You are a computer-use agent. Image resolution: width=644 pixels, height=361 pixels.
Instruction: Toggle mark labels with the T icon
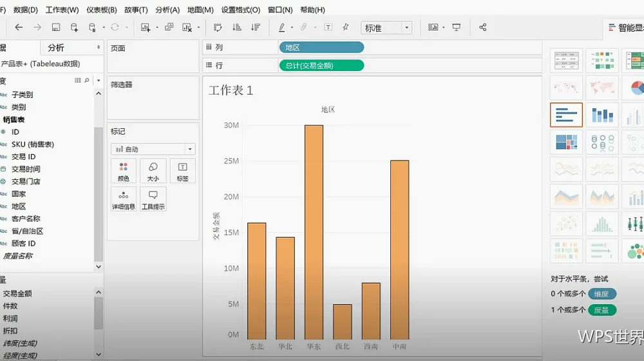pos(328,27)
